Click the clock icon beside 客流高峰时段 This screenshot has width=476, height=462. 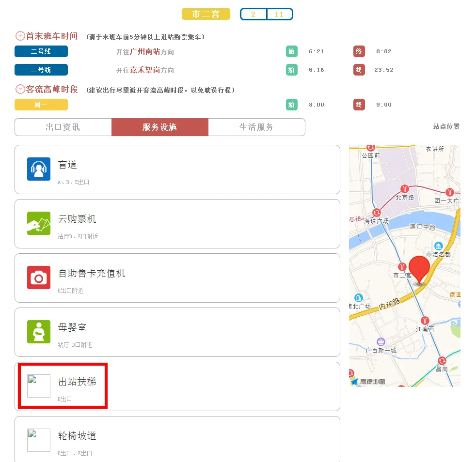19,89
